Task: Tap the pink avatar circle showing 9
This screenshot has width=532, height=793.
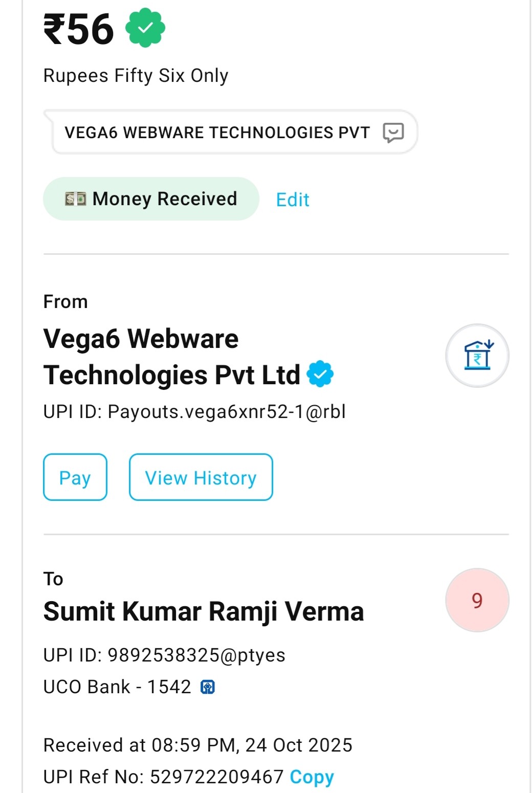Action: coord(477,600)
